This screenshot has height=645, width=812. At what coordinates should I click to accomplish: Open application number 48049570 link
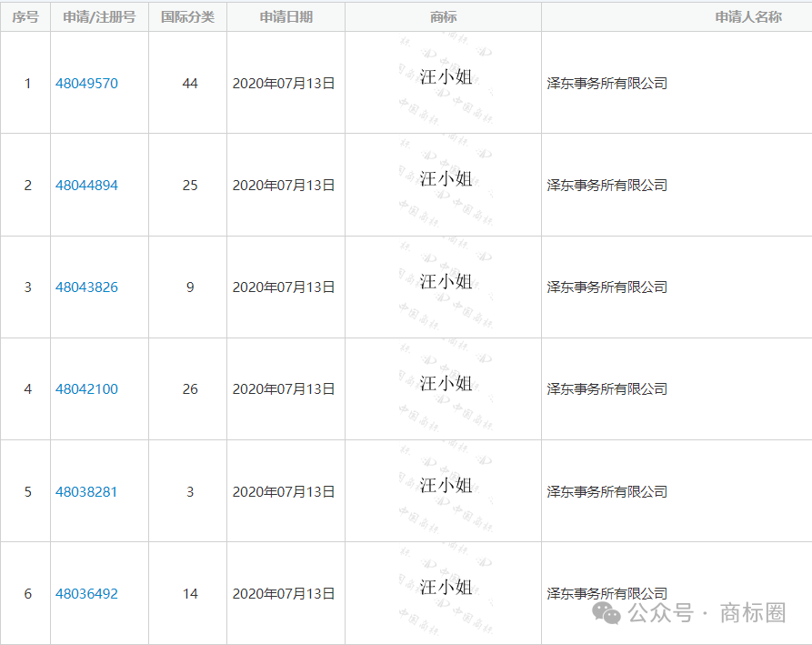(86, 84)
